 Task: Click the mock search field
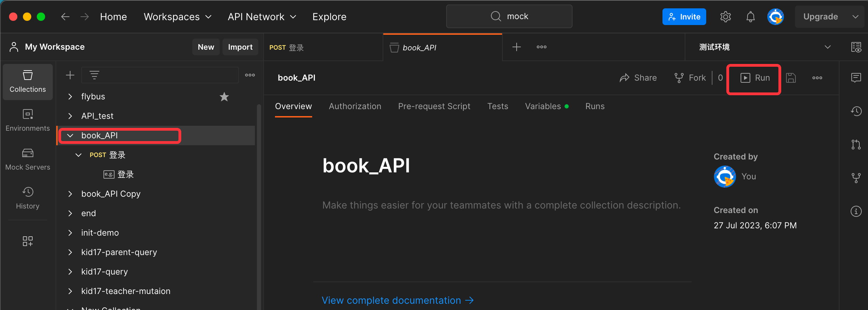[x=509, y=16]
